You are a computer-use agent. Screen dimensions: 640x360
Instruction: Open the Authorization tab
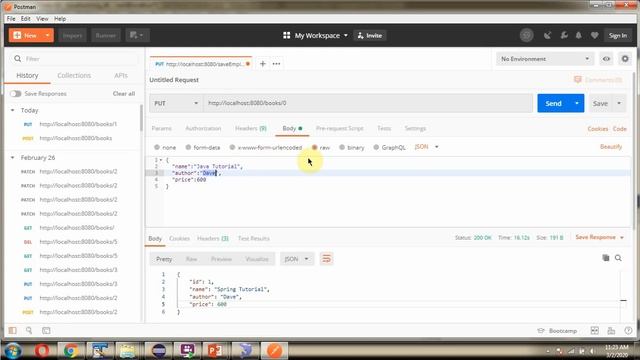click(x=203, y=129)
